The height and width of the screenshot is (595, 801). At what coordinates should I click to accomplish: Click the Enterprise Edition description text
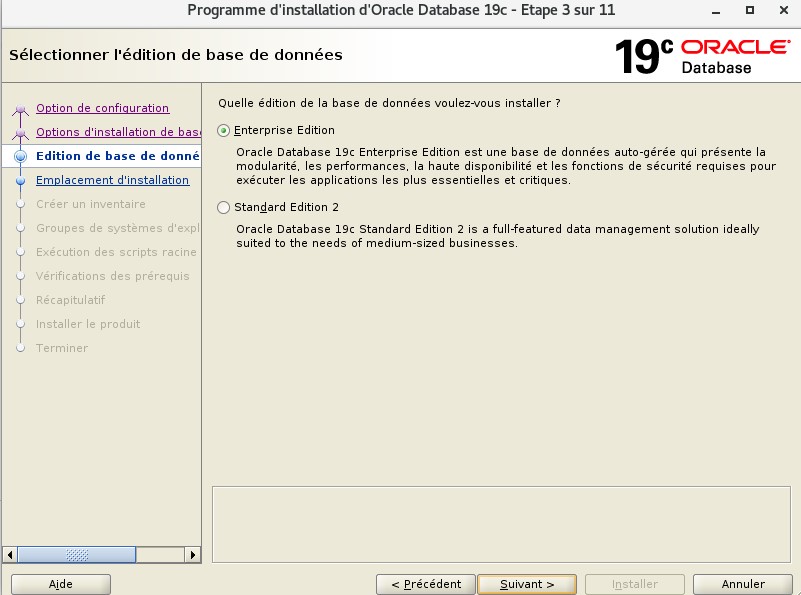pos(506,166)
